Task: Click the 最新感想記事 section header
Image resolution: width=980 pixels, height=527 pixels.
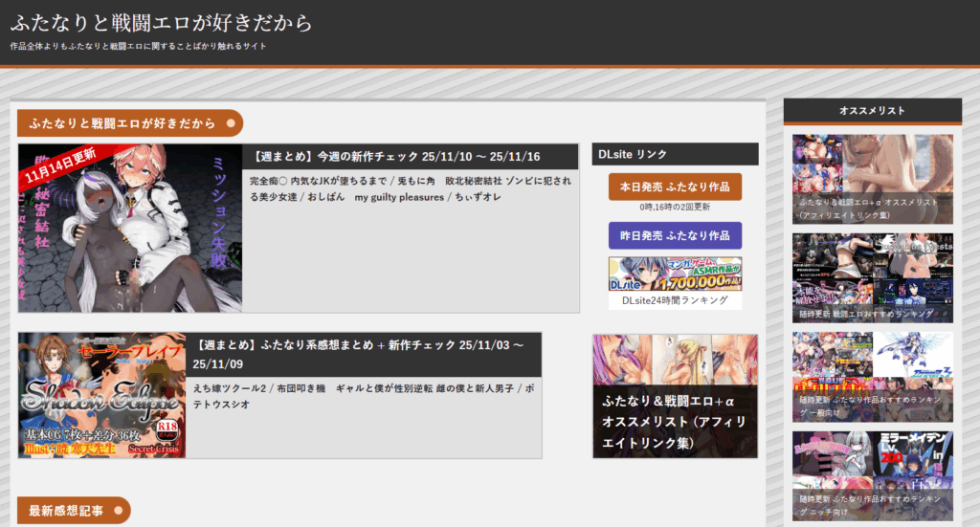Action: [x=66, y=511]
